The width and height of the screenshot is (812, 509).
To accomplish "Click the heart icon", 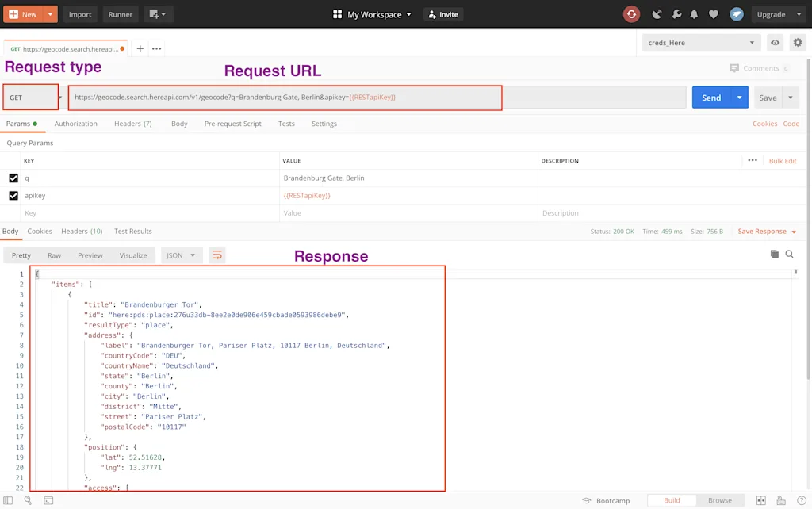I will [x=714, y=14].
